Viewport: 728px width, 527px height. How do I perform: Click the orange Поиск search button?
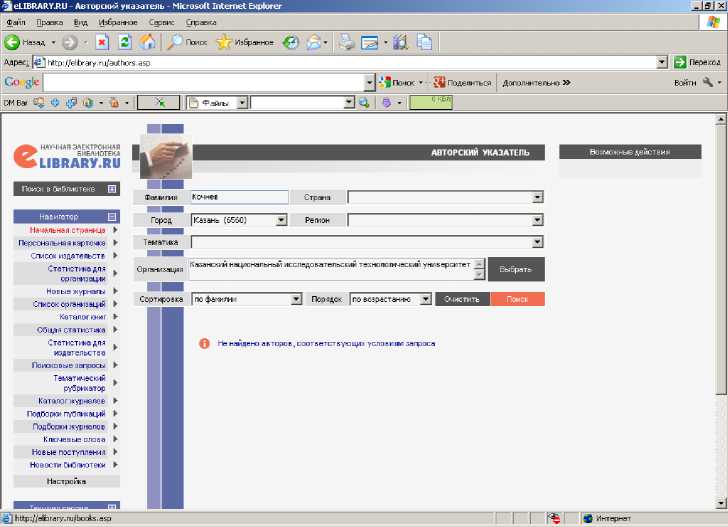517,299
